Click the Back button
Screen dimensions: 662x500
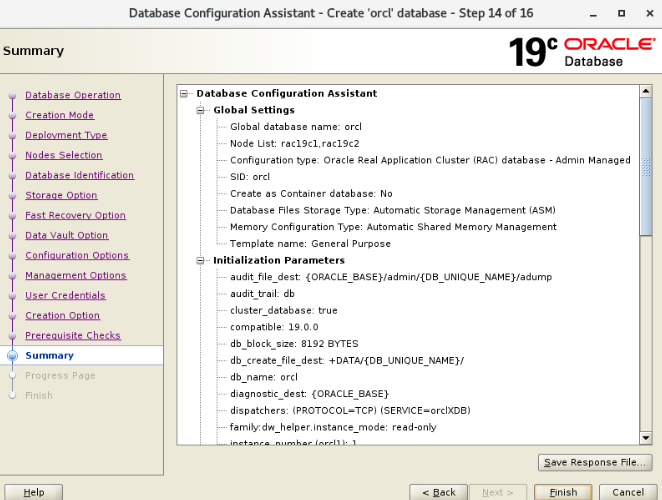[439, 492]
